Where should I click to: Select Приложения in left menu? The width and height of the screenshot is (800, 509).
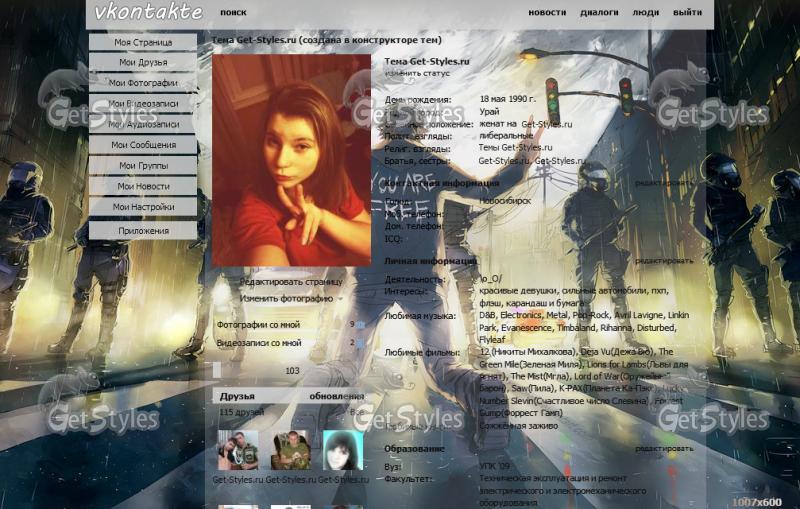(x=143, y=231)
